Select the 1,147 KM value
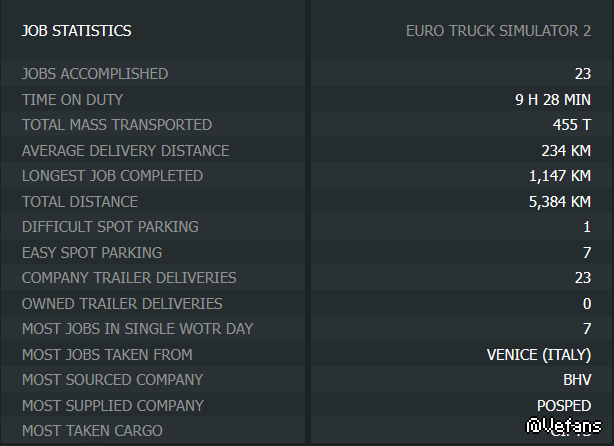 point(560,176)
